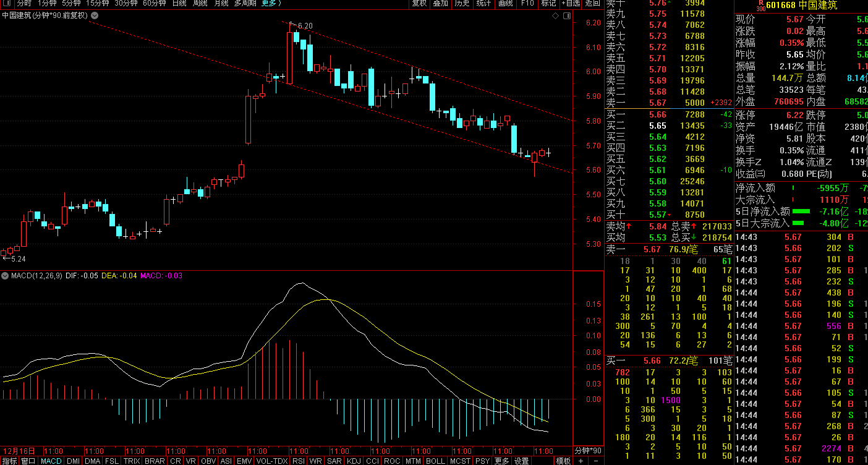Click the panel layout icon at top-left
868x465 pixels.
pyautogui.click(x=8, y=3)
